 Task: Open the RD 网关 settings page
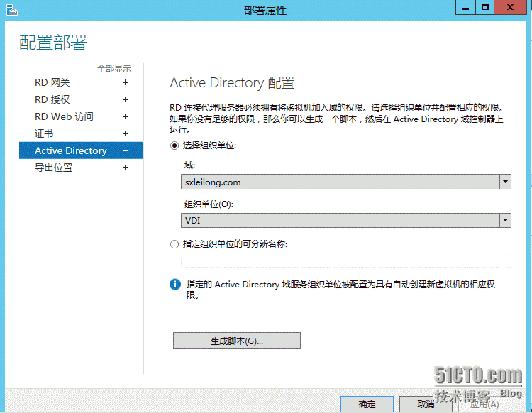pos(52,82)
